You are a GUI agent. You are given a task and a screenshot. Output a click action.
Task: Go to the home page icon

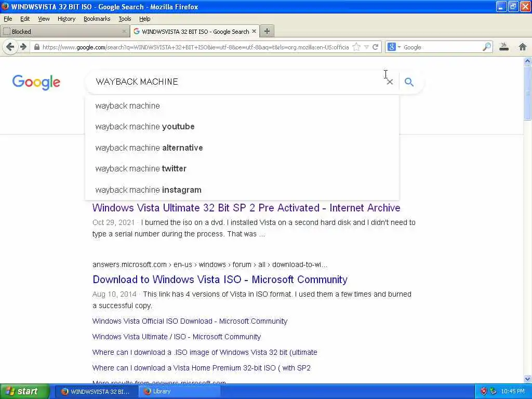pyautogui.click(x=523, y=47)
